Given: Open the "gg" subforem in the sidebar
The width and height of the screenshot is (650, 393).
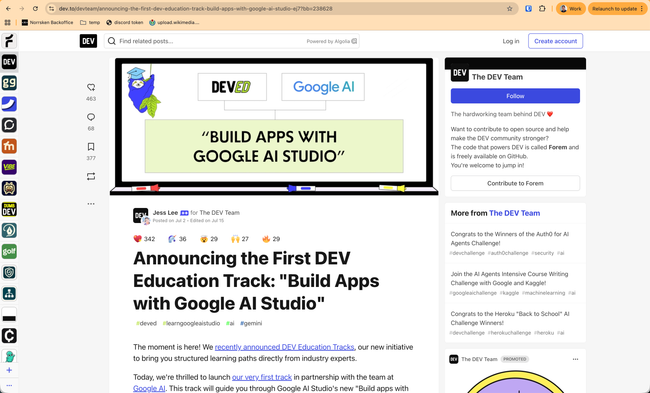Looking at the screenshot, I should point(9,83).
